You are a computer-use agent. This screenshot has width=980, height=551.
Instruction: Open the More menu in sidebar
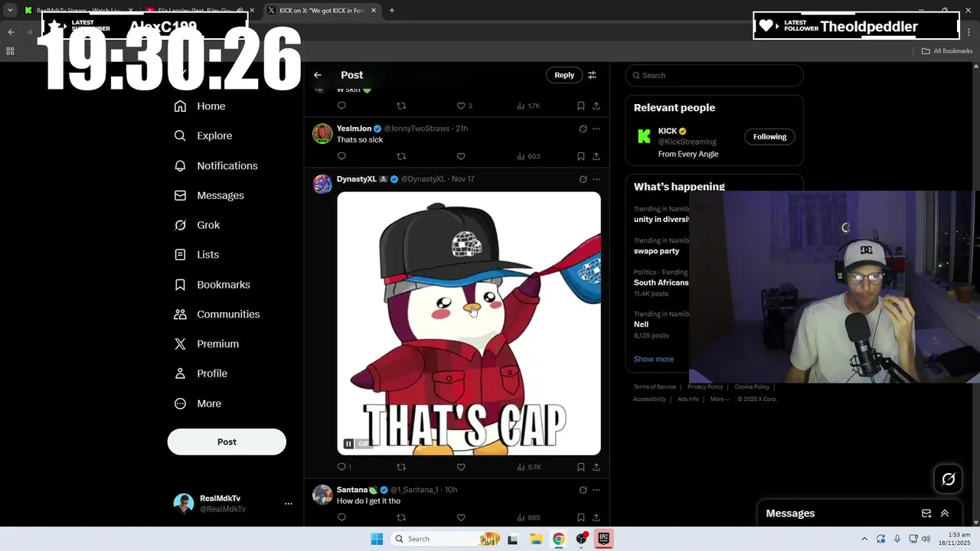[x=198, y=404]
